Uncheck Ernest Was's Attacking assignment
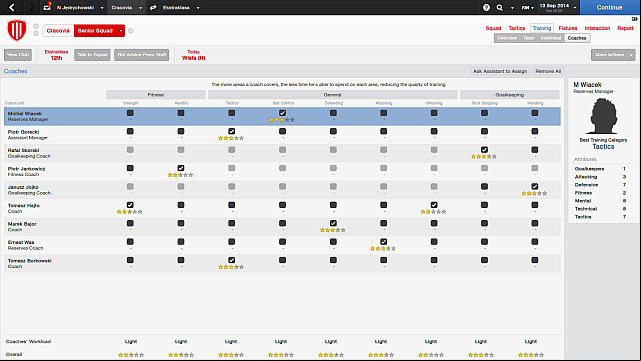Image resolution: width=641 pixels, height=361 pixels. pyautogui.click(x=383, y=242)
